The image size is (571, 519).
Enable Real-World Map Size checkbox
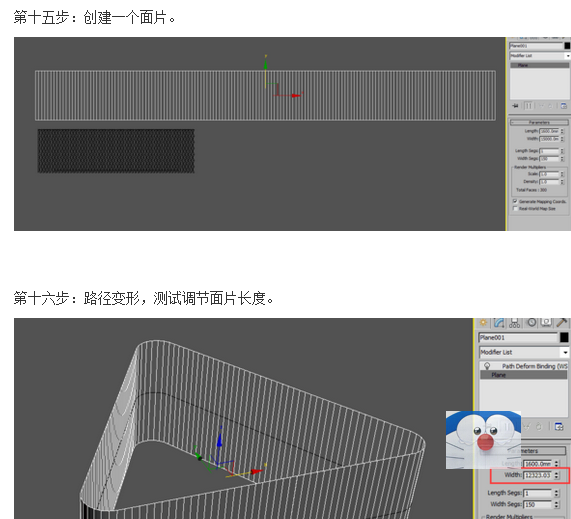pyautogui.click(x=515, y=209)
